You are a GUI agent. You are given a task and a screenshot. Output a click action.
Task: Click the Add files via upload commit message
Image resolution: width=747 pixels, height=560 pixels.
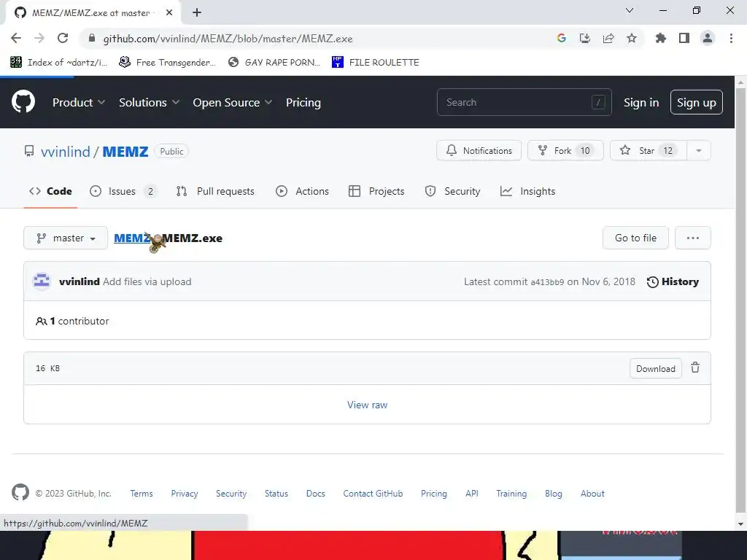point(147,281)
